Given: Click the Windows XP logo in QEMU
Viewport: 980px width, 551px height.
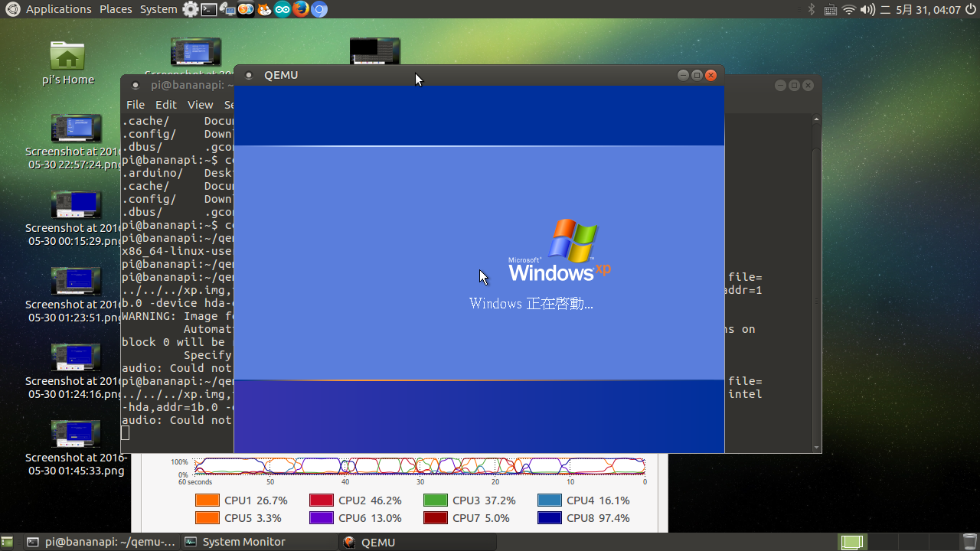Looking at the screenshot, I should (560, 251).
